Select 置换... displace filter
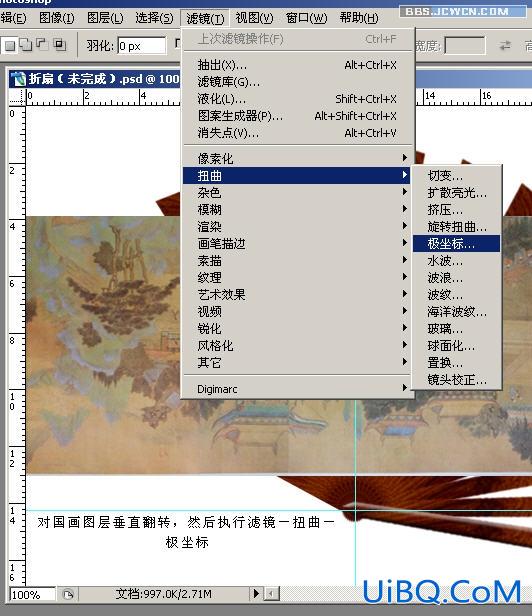The width and height of the screenshot is (532, 616). click(x=457, y=362)
